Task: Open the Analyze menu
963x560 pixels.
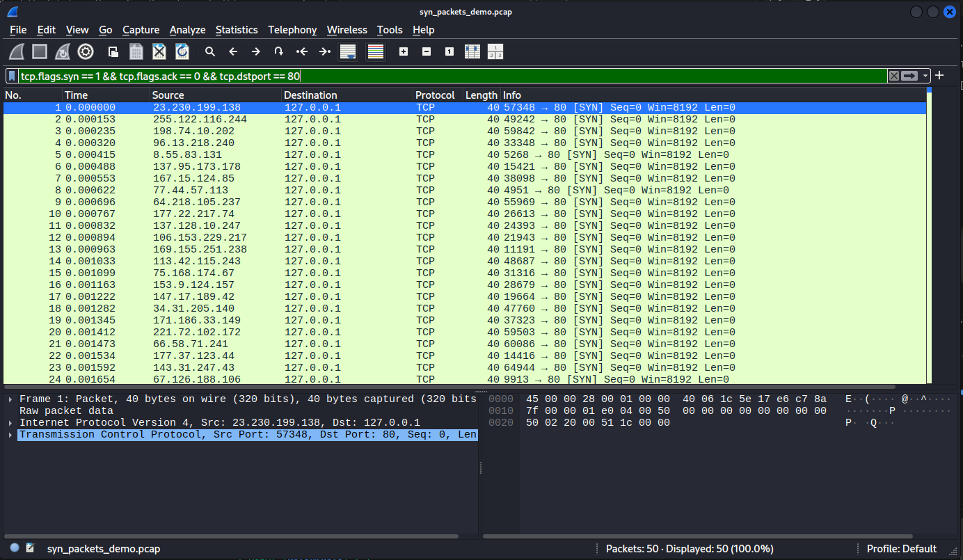Action: (187, 30)
